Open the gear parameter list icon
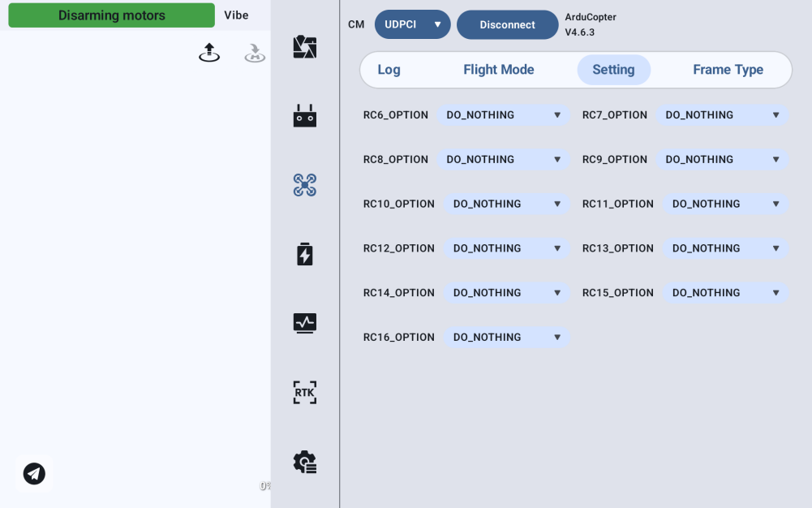 point(304,462)
